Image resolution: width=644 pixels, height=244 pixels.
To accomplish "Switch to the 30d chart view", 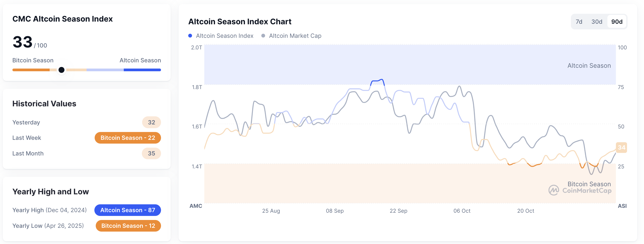I will 597,22.
